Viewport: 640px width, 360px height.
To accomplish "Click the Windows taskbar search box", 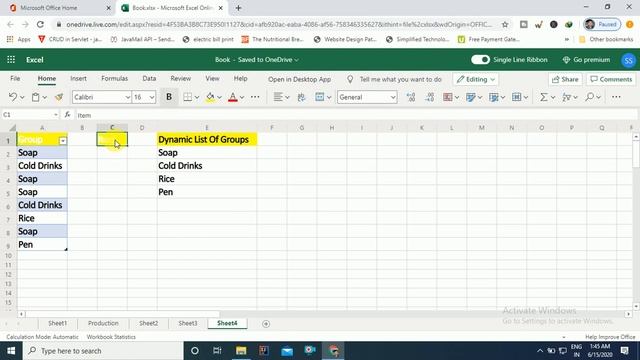I will (102, 351).
